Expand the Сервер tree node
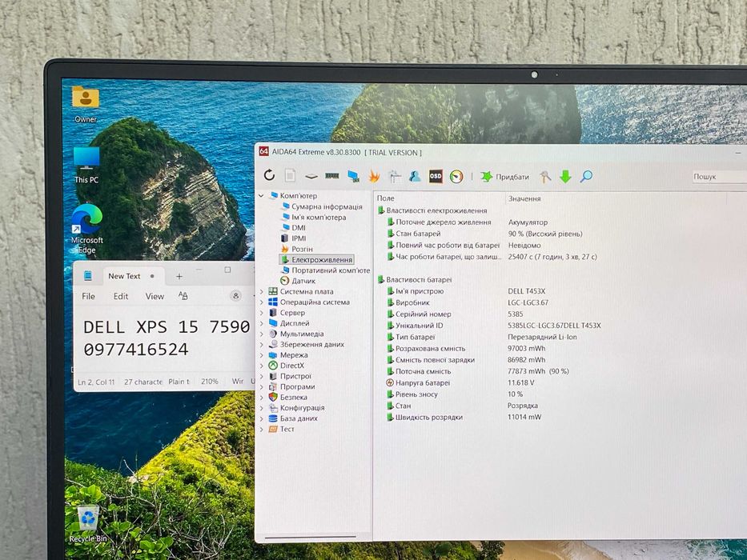 click(x=261, y=312)
